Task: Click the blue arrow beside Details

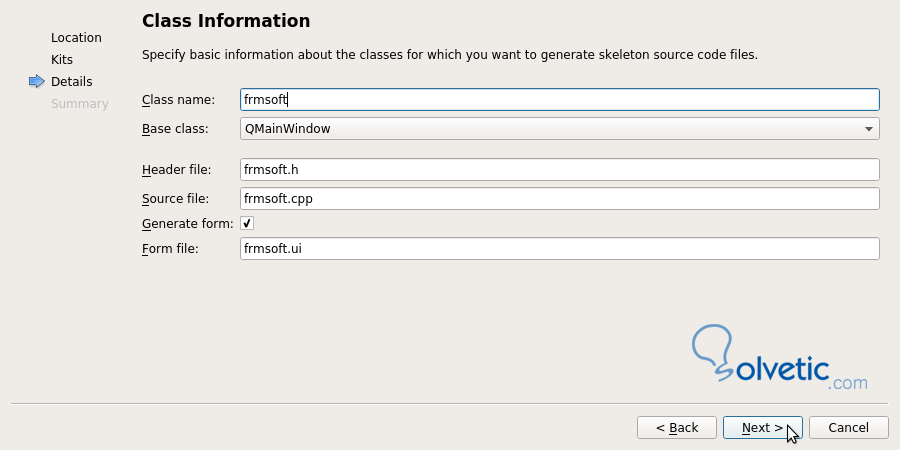Action: [37, 82]
